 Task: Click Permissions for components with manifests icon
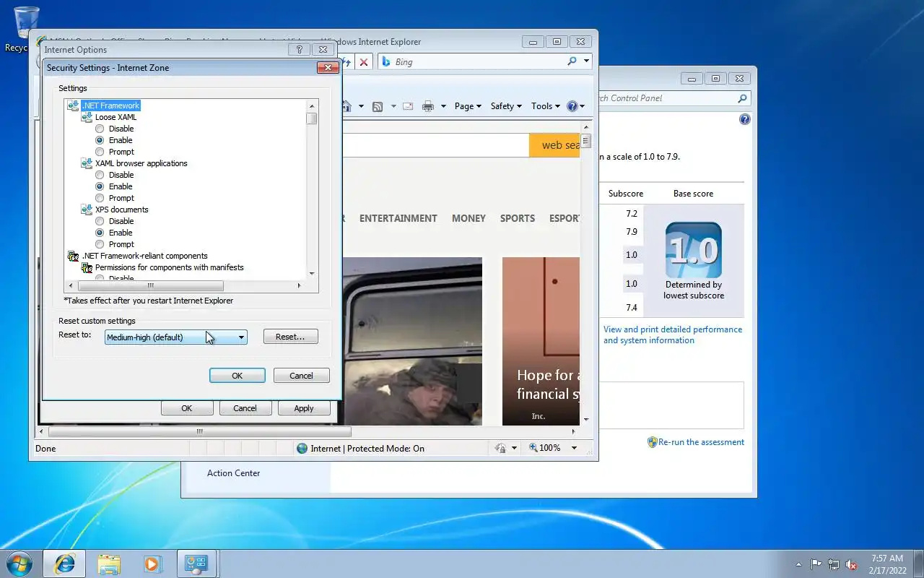click(87, 267)
